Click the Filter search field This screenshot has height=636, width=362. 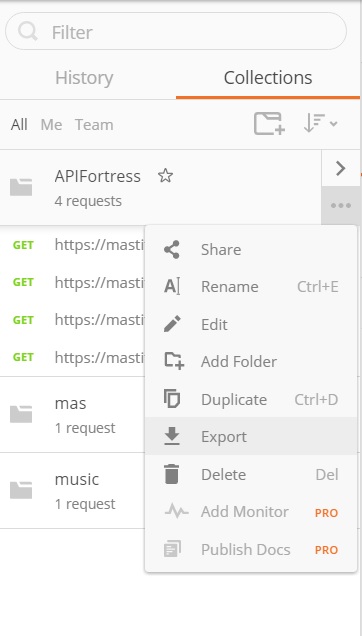[x=176, y=32]
